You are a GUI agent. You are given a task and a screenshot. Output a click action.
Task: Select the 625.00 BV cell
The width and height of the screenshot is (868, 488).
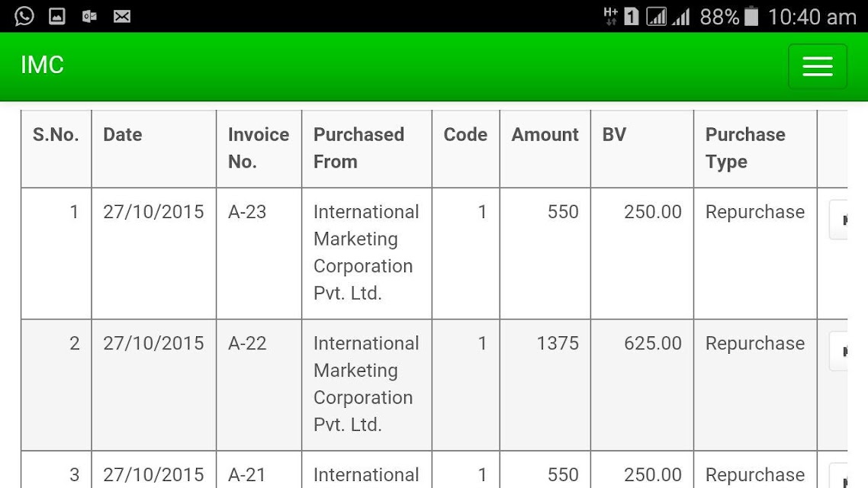pos(641,384)
